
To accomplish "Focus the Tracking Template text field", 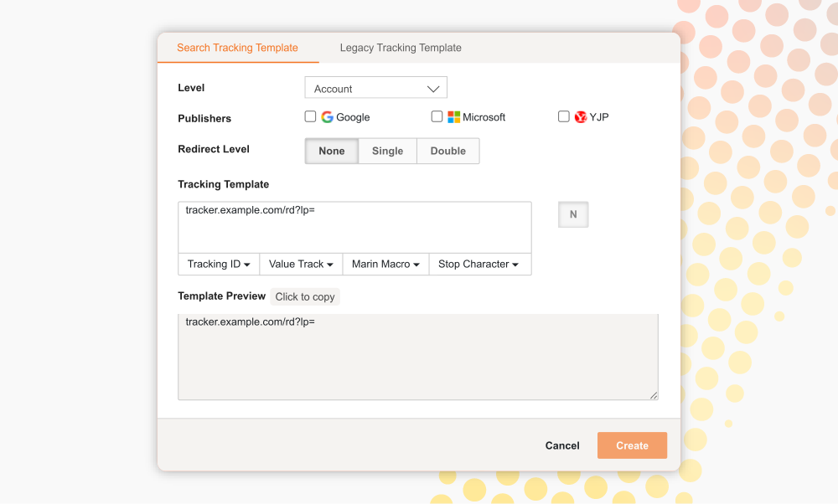I will click(x=354, y=227).
